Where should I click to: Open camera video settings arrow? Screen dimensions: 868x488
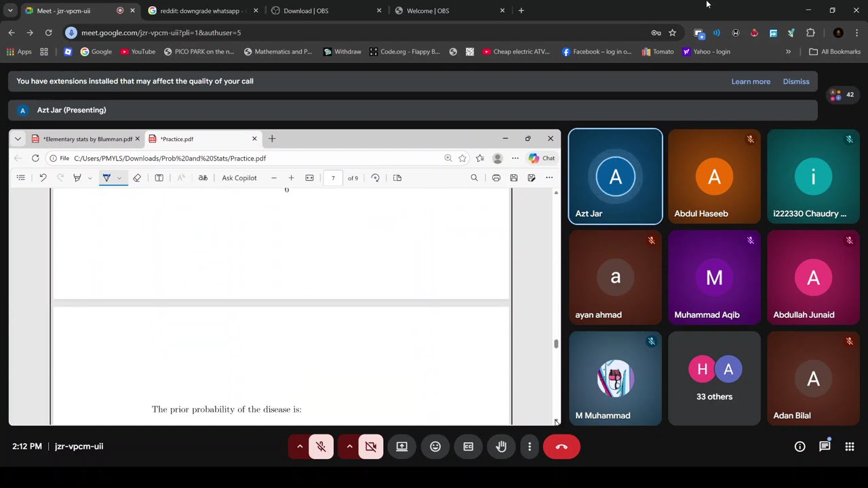349,447
